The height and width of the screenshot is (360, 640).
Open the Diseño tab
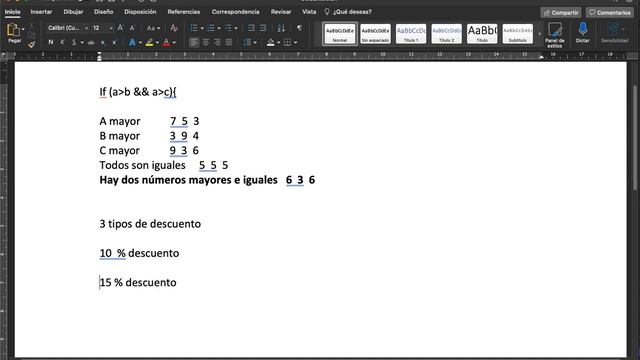tap(104, 12)
